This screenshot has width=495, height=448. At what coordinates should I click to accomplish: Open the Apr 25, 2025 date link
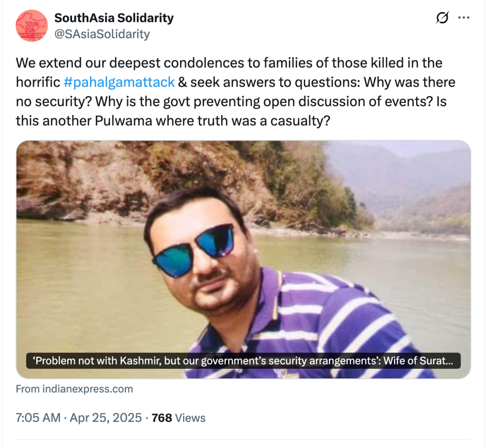[106, 418]
